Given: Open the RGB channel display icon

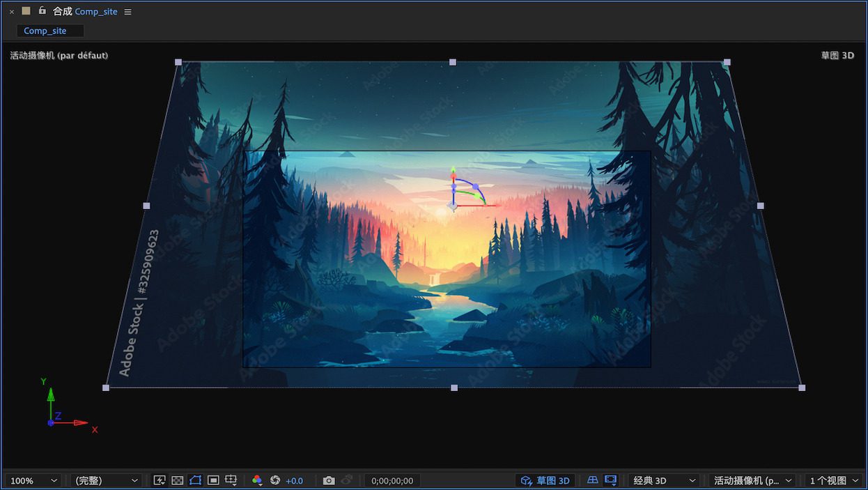Looking at the screenshot, I should (x=257, y=480).
